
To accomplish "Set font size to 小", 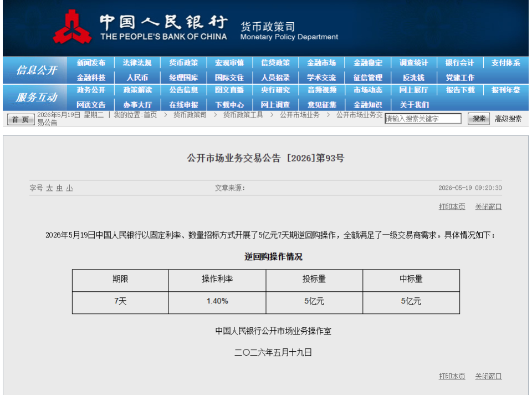I will [x=69, y=188].
